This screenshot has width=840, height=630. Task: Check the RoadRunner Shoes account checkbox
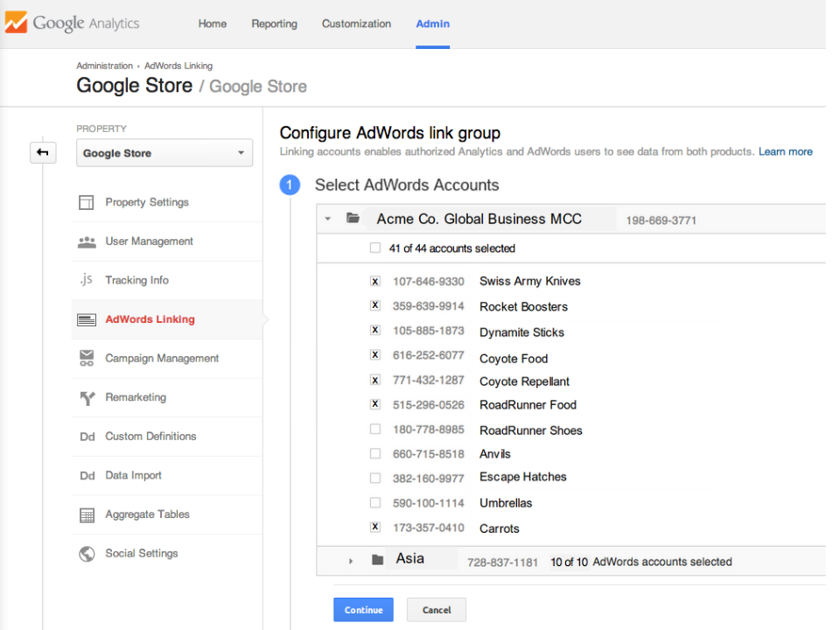coord(375,429)
